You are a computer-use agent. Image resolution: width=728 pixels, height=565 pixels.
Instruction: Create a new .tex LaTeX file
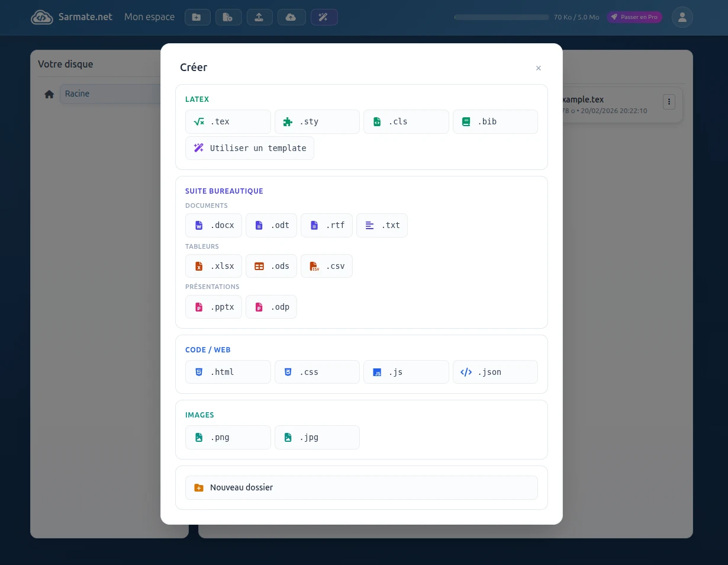pos(227,121)
